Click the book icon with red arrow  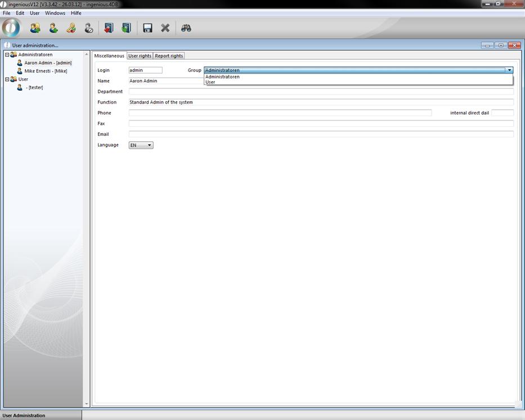pos(109,28)
